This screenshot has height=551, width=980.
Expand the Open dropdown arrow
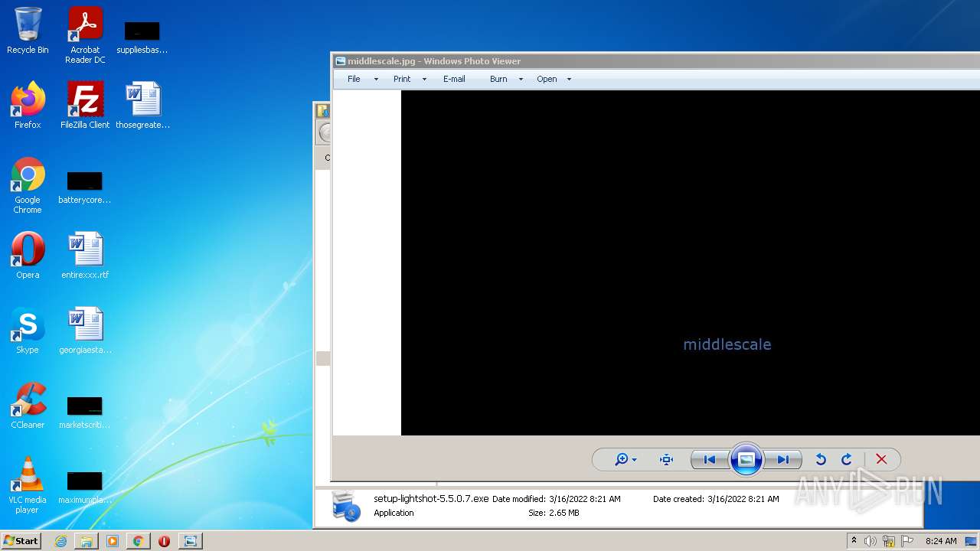[569, 79]
